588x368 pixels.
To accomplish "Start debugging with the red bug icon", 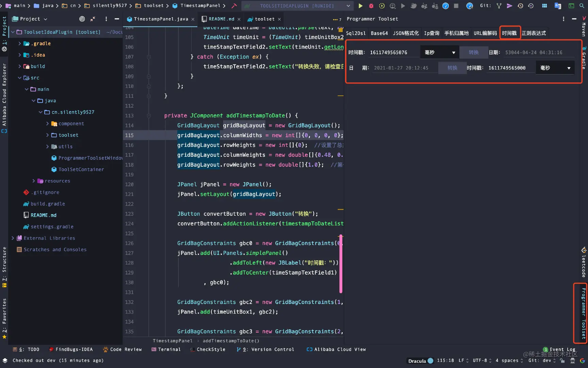I will (371, 6).
